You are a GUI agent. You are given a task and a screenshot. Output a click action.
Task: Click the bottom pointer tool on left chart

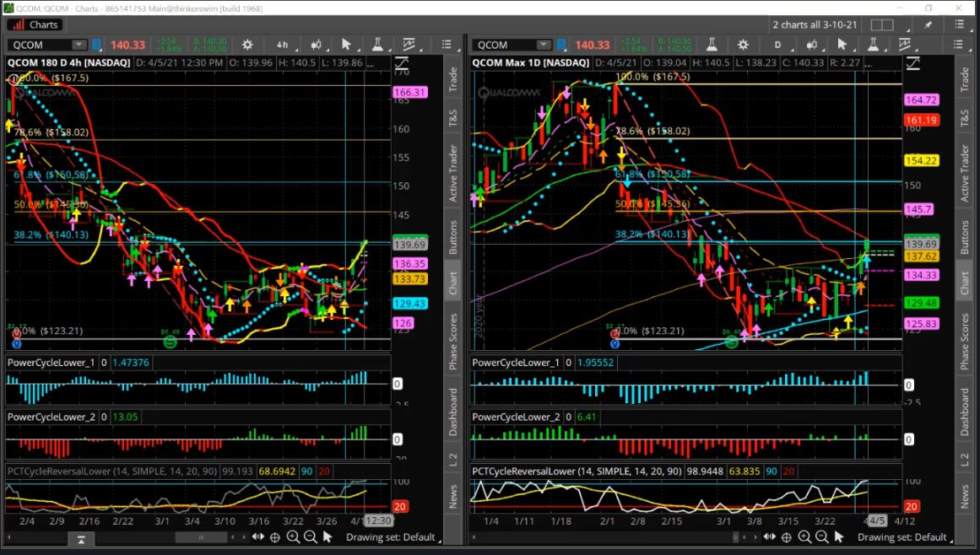click(x=327, y=537)
